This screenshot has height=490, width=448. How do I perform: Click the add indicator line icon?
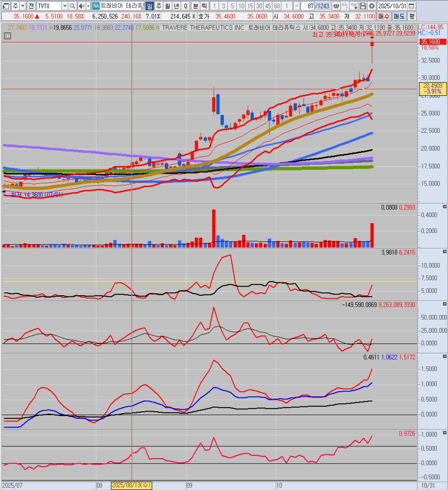(354, 6)
